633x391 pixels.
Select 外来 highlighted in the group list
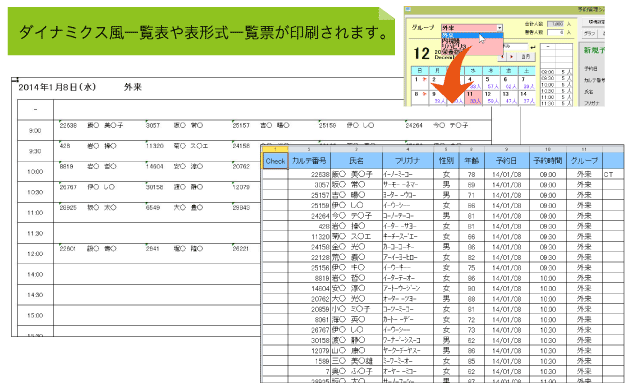click(472, 35)
